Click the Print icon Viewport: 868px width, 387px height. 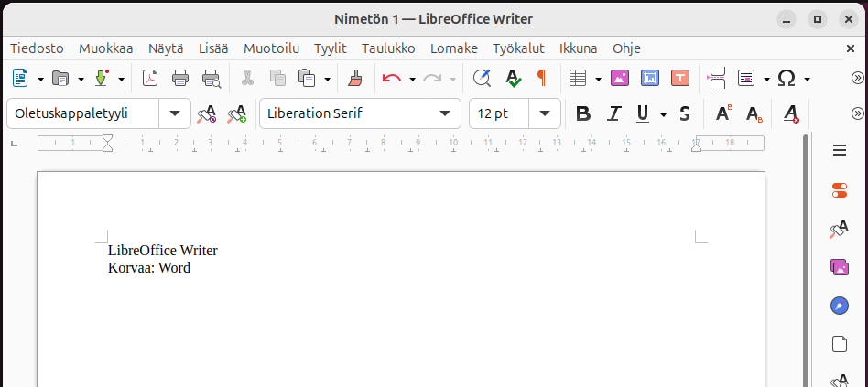180,79
